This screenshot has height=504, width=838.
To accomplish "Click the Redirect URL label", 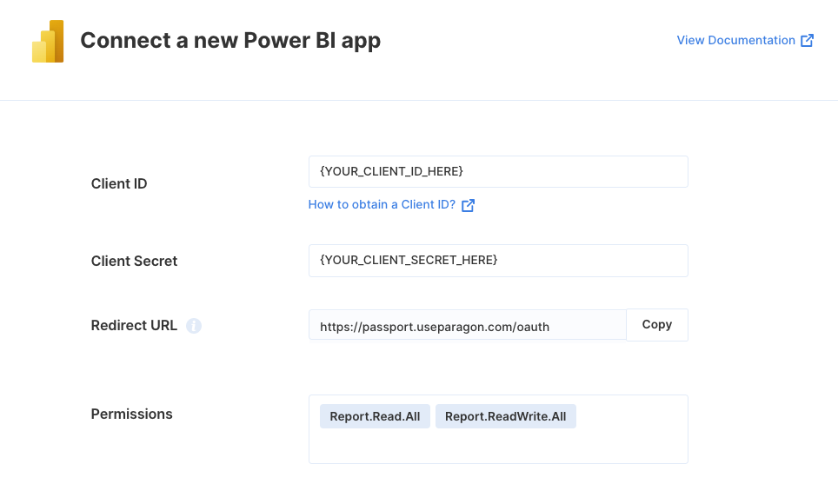I will point(134,326).
